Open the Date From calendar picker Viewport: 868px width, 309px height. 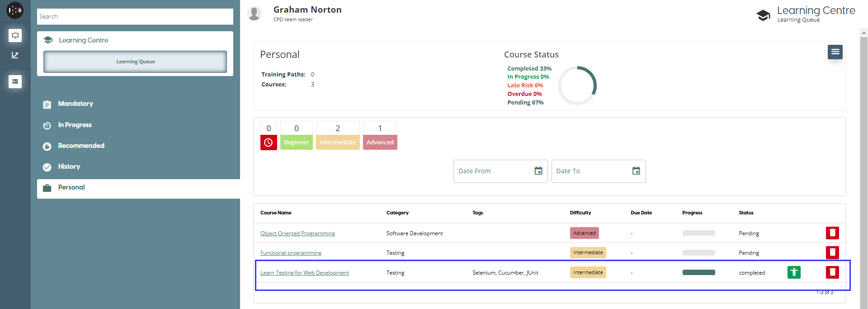tap(538, 171)
